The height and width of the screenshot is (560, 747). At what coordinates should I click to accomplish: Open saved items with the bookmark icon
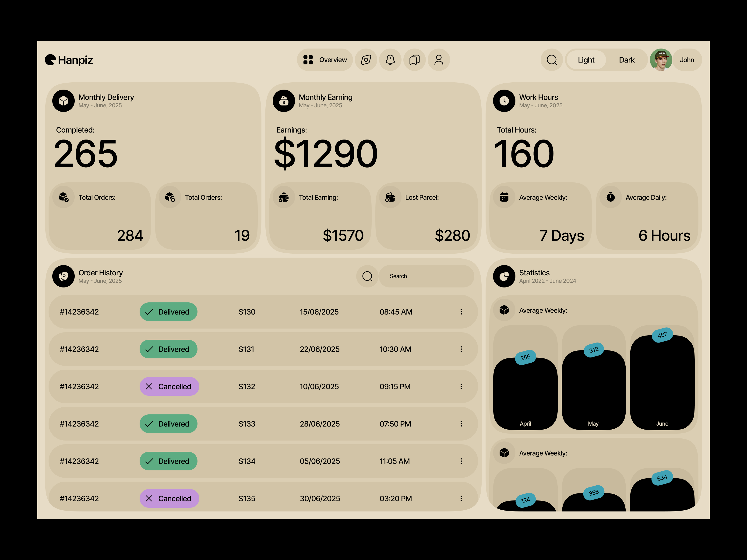[414, 60]
